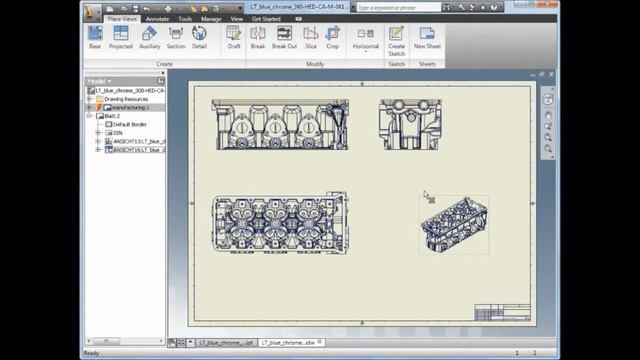
Task: Select the front elevation drawing view
Action: [x=280, y=124]
